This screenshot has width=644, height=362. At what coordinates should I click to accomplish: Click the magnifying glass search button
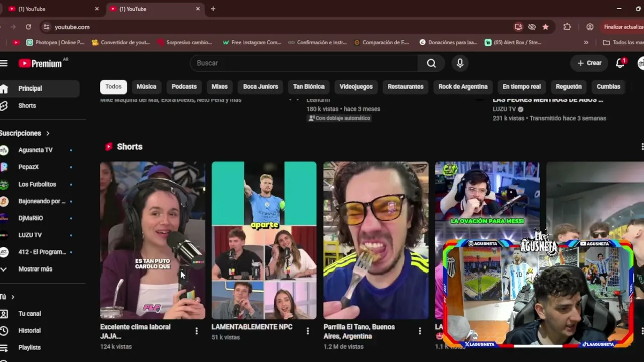coord(431,63)
